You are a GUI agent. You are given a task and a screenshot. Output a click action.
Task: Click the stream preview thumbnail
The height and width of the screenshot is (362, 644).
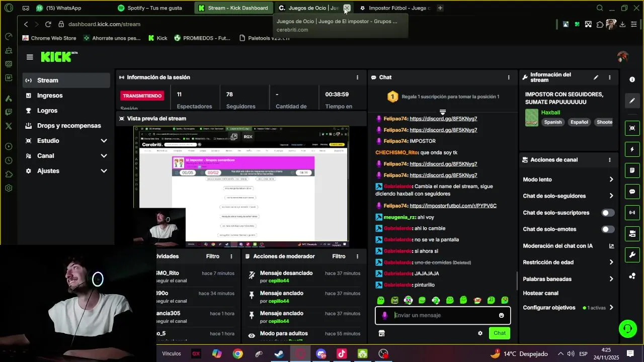pos(241,187)
